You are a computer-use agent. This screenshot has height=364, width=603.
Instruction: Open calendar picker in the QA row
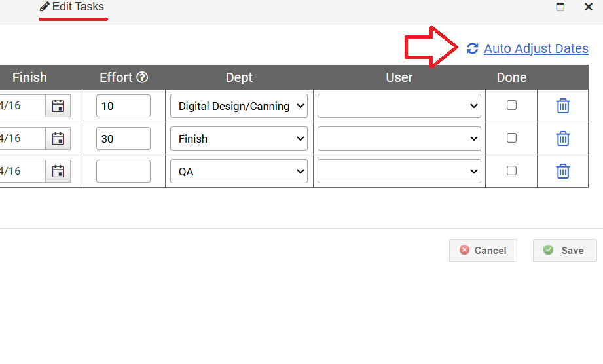[x=58, y=171]
